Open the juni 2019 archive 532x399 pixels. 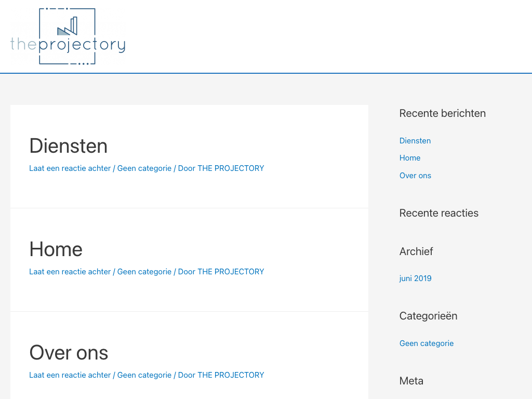pos(415,278)
